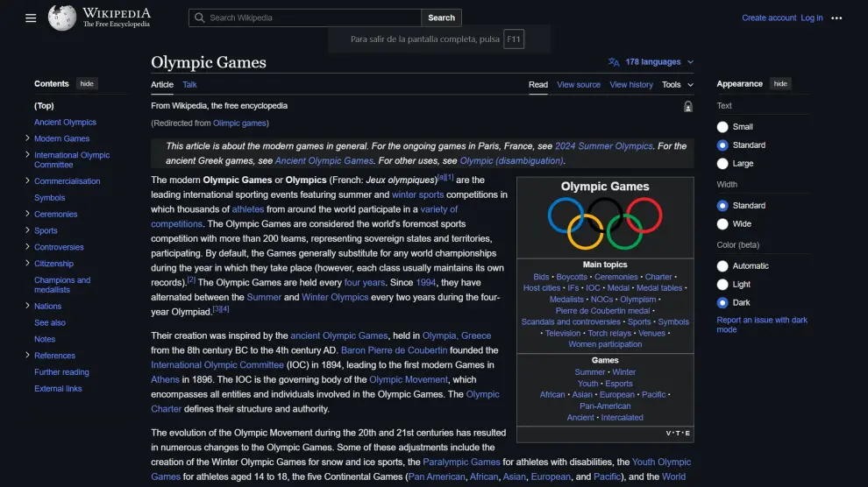Click the Olympic rings image
This screenshot has height=487, width=868.
point(605,223)
